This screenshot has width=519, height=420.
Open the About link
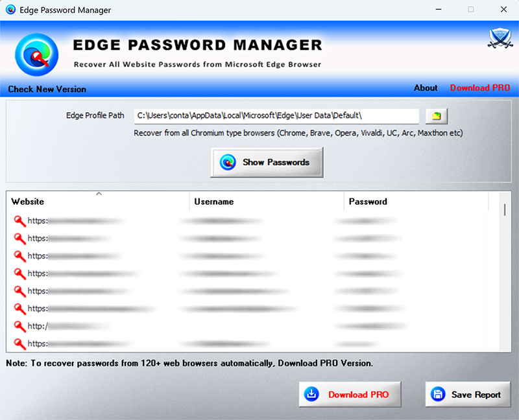pos(426,88)
